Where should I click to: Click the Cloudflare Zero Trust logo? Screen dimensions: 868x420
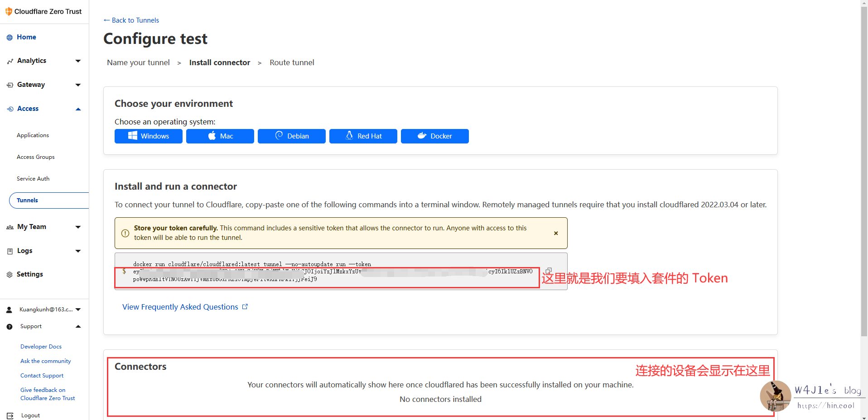tap(8, 11)
